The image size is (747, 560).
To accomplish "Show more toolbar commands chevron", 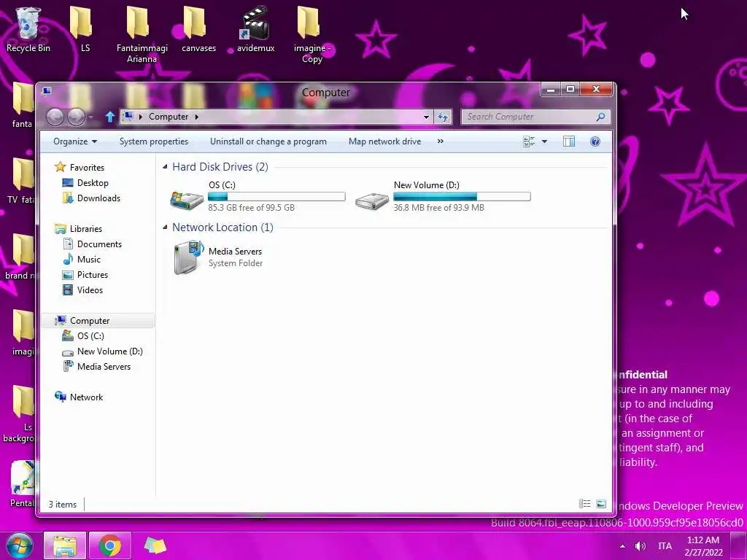I will pos(441,141).
